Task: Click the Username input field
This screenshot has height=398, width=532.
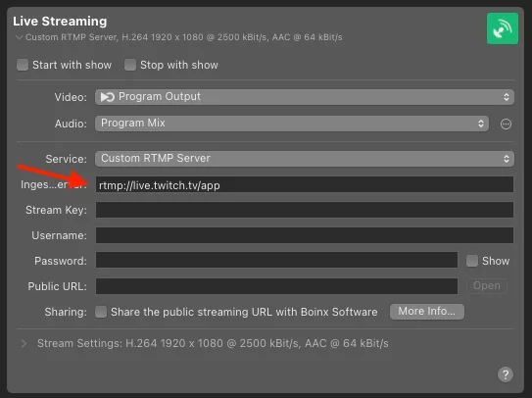Action: coord(305,235)
